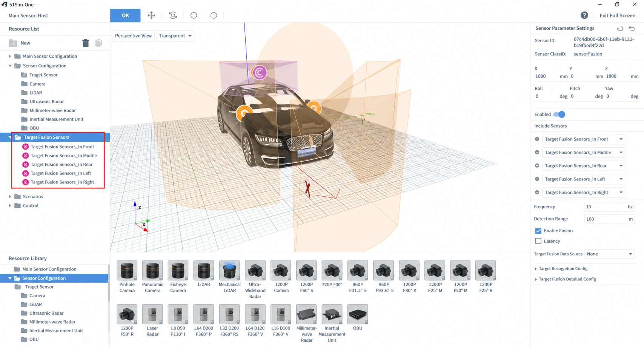Screen dimensions: 644x347
Task: Open the Target Fusion Sensors_In Right dropdown
Action: tap(584, 193)
